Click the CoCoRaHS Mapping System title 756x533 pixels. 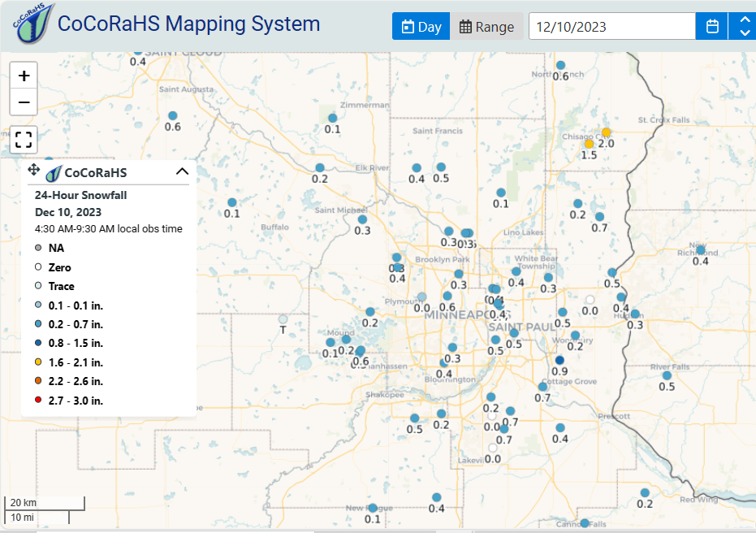click(x=188, y=24)
